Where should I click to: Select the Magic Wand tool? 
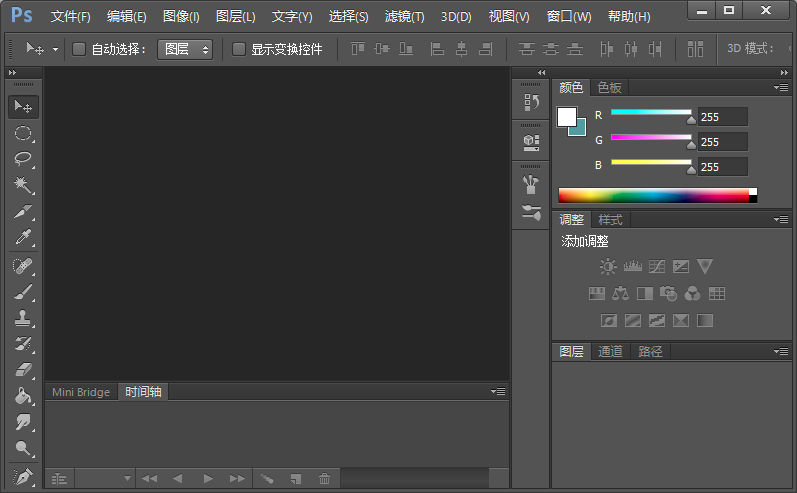(x=23, y=185)
